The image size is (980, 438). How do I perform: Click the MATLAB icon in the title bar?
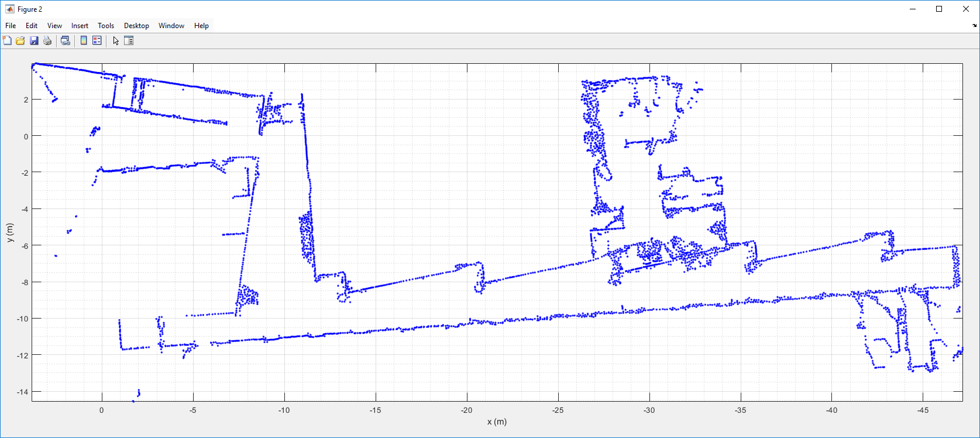pos(9,9)
